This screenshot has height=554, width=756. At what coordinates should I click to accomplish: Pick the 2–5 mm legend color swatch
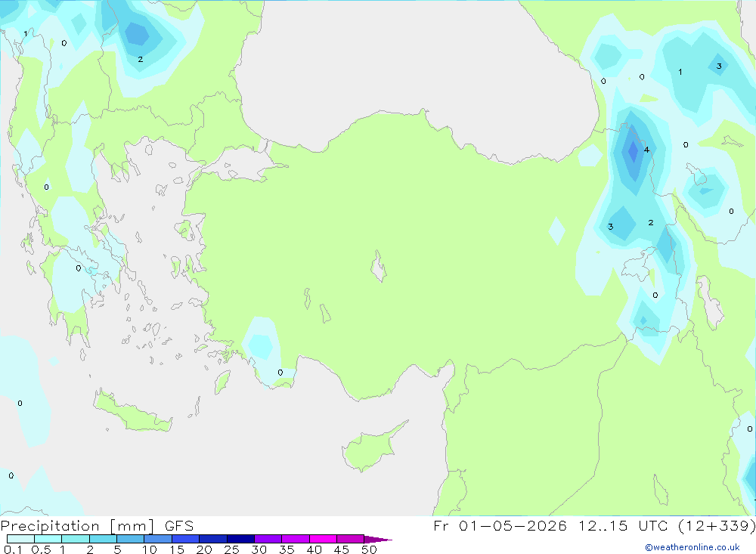tap(103, 539)
